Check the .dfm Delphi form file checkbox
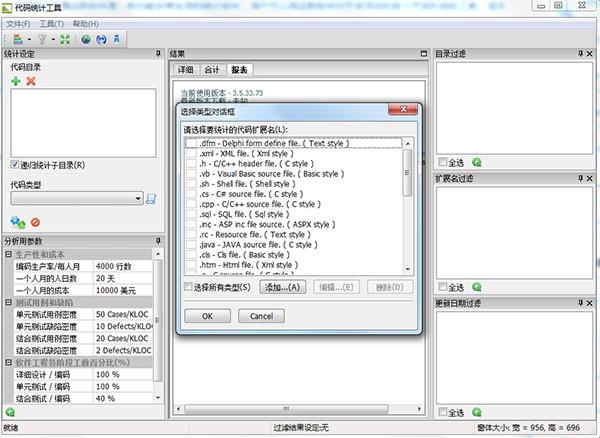The image size is (600, 438). click(191, 144)
